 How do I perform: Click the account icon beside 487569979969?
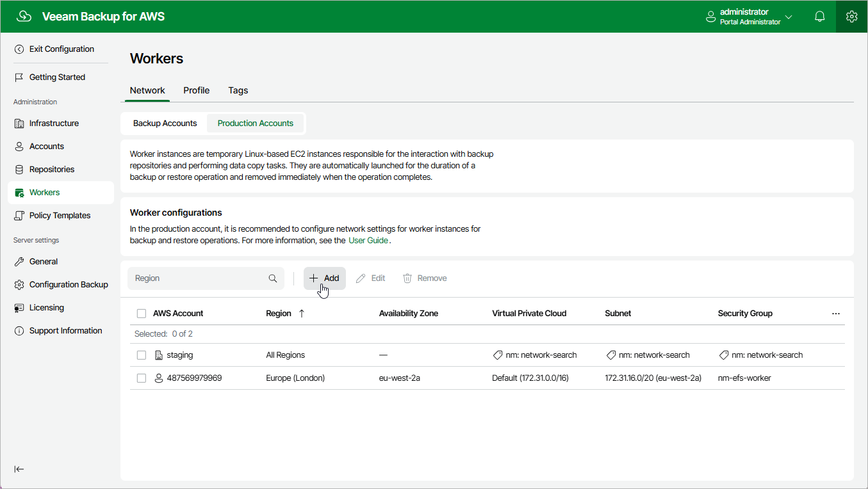click(x=159, y=378)
